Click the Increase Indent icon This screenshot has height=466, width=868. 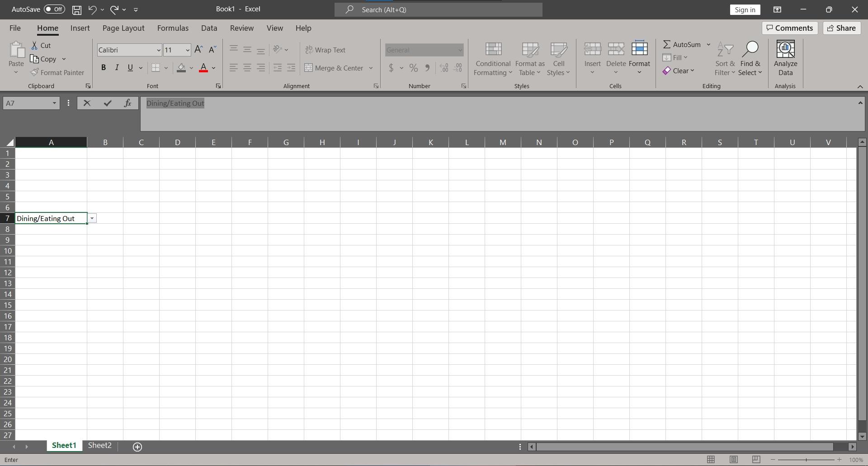[x=291, y=68]
